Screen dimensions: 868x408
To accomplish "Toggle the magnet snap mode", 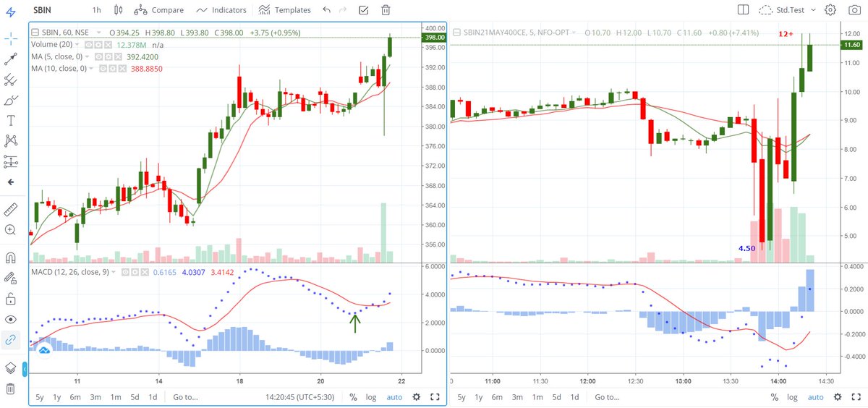I will 10,258.
